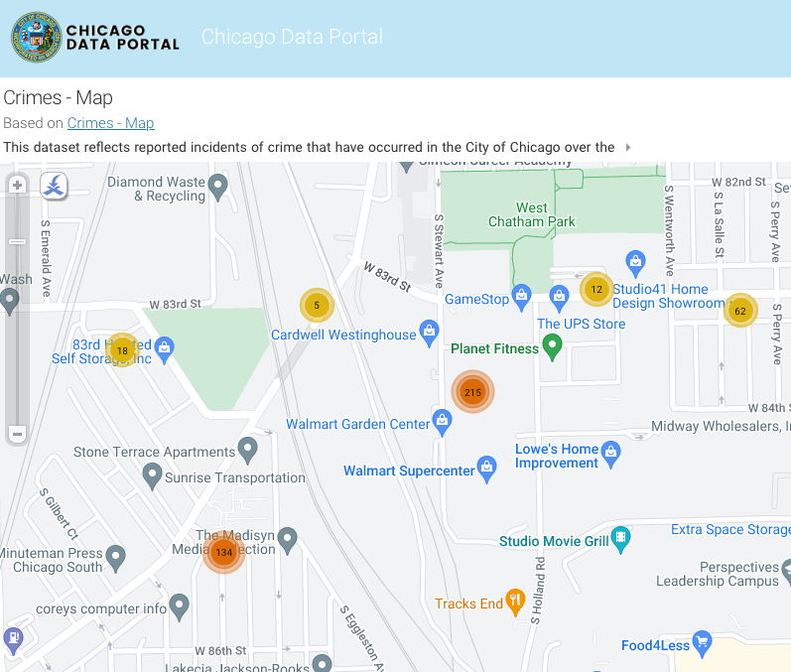Open the Chicago Data Portal header title

click(292, 37)
